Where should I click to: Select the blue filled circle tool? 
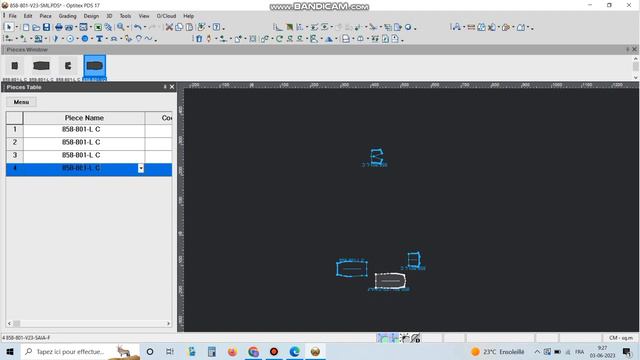(x=85, y=39)
